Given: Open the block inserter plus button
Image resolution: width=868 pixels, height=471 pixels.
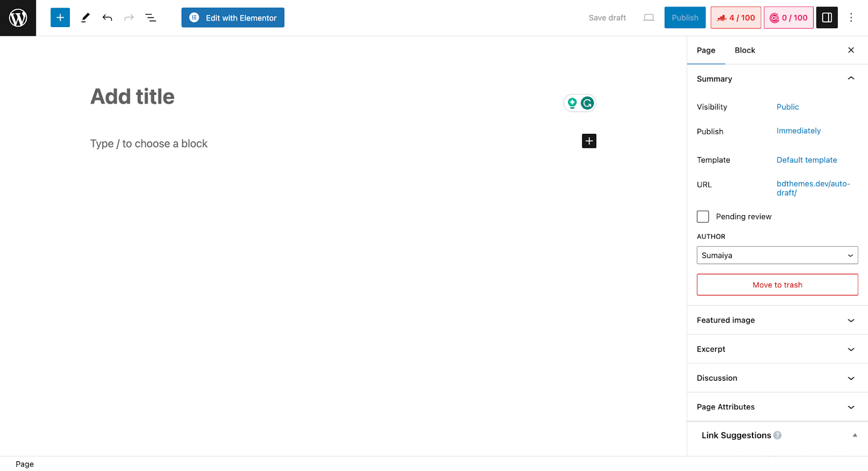Looking at the screenshot, I should coord(60,18).
